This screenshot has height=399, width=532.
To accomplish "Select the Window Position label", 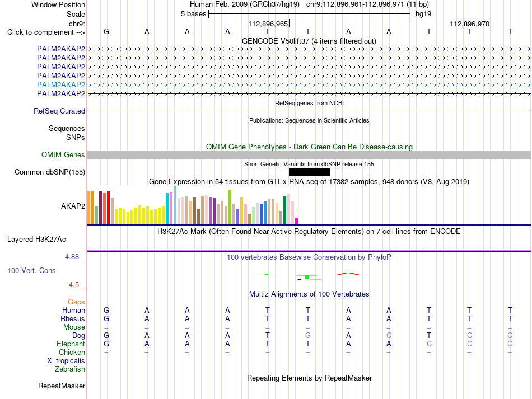I will pos(58,4).
